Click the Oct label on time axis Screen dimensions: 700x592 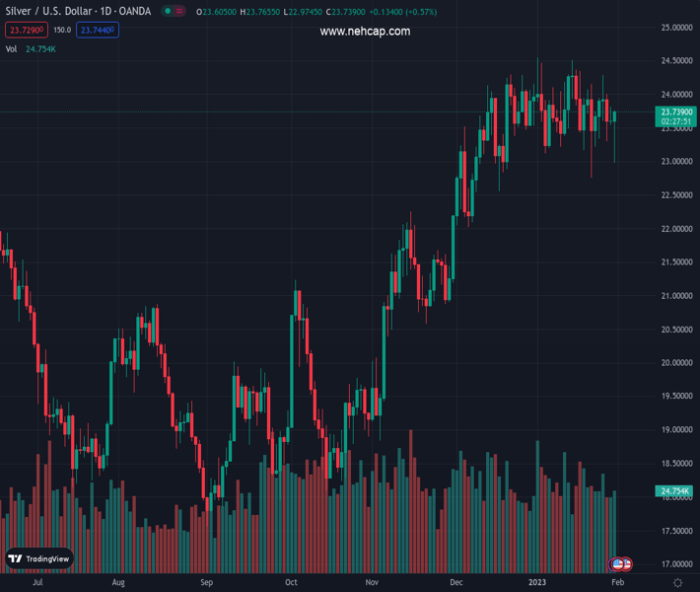(x=292, y=583)
